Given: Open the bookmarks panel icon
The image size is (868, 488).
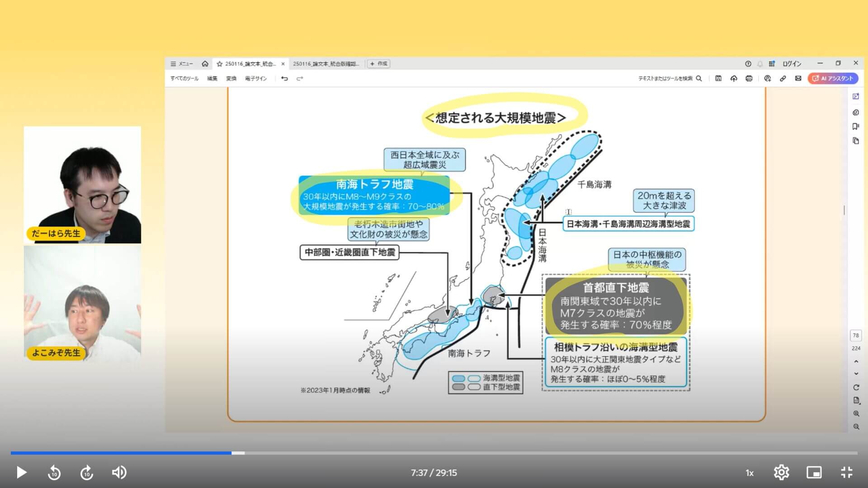Looking at the screenshot, I should 855,127.
